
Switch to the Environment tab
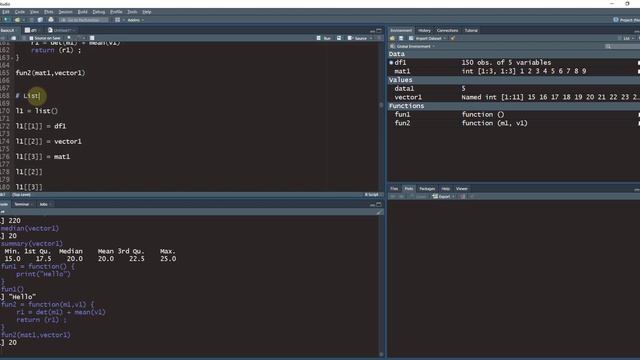pos(401,30)
